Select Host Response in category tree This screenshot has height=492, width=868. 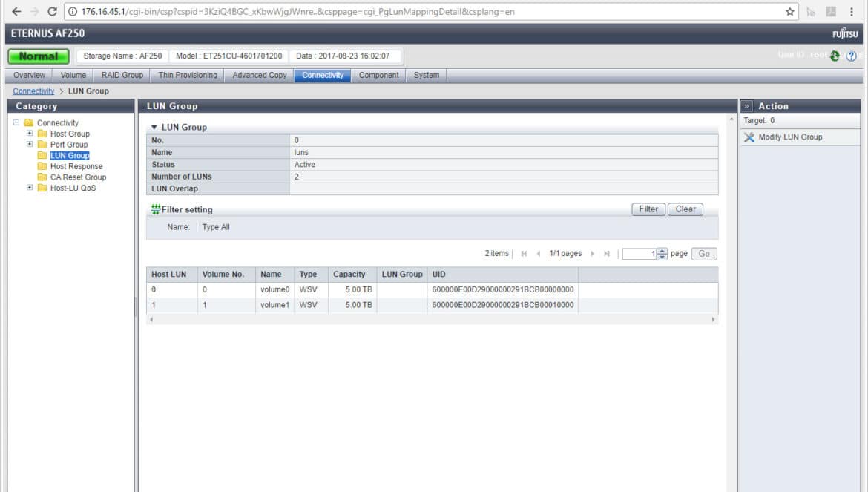76,166
